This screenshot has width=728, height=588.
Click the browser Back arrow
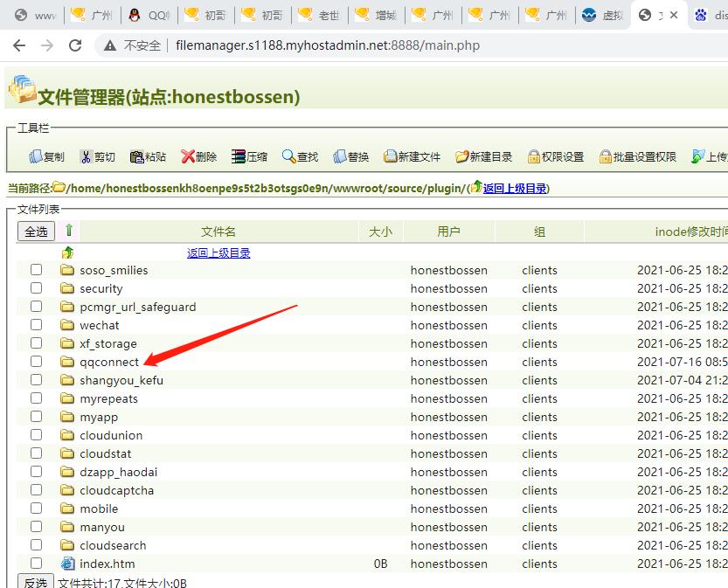point(19,45)
